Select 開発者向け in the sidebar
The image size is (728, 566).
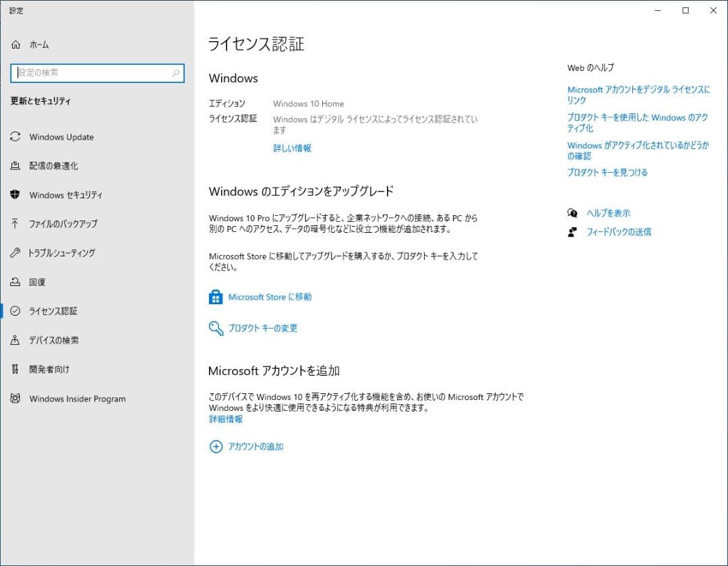[53, 369]
